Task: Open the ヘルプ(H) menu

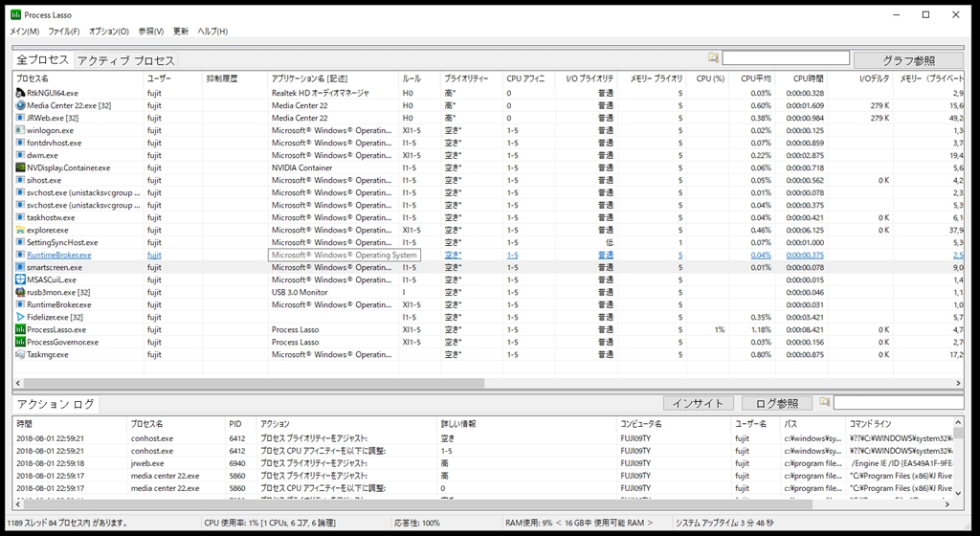Action: [212, 32]
